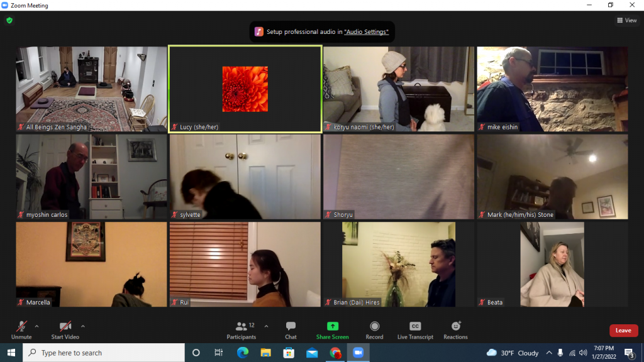This screenshot has width=644, height=362.
Task: Open volume speaker icon in system tray
Action: (583, 353)
